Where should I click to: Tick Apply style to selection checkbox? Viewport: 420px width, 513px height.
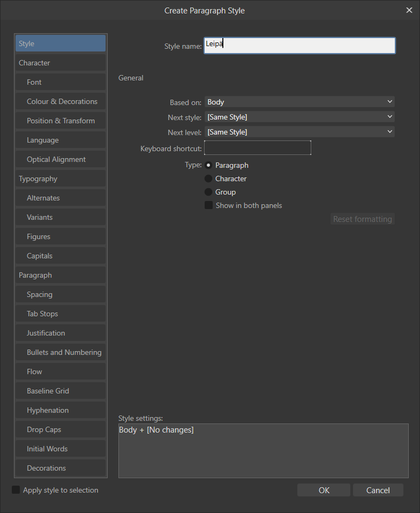point(16,490)
